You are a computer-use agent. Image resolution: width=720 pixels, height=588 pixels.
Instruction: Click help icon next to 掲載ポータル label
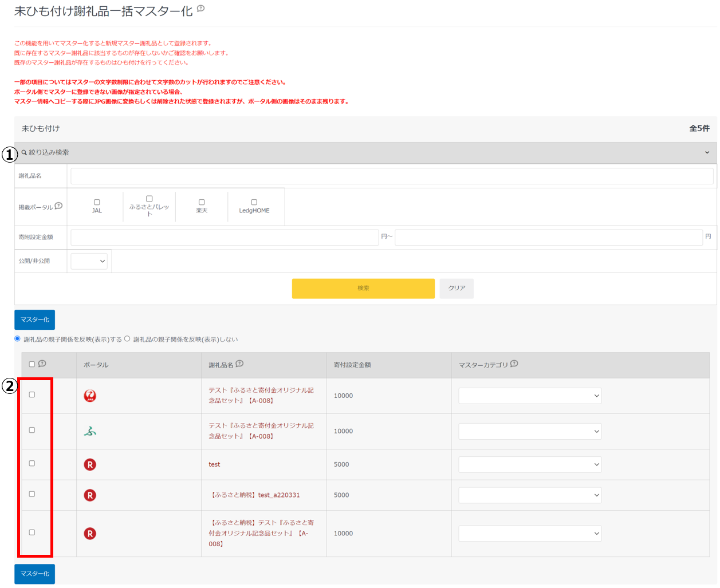tap(58, 206)
